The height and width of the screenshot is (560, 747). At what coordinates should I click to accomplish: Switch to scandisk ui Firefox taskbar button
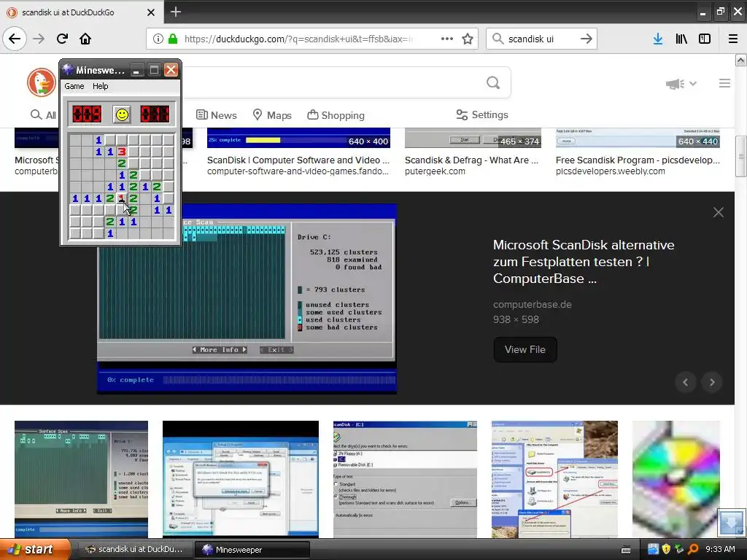point(134,549)
